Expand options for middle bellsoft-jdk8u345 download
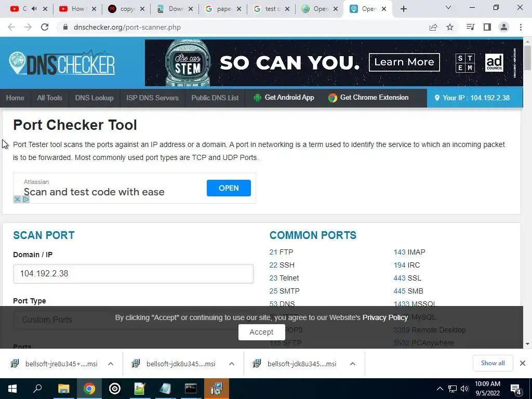The width and height of the screenshot is (532, 399). [x=232, y=364]
